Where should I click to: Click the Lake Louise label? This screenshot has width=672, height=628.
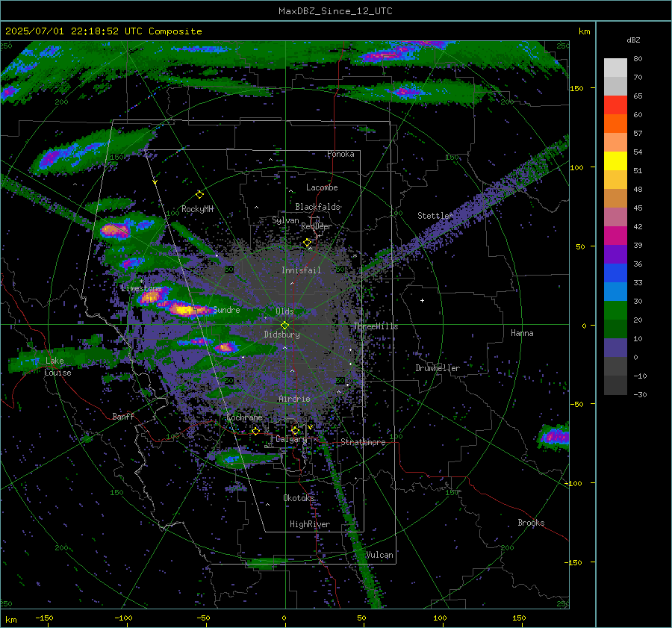57,367
